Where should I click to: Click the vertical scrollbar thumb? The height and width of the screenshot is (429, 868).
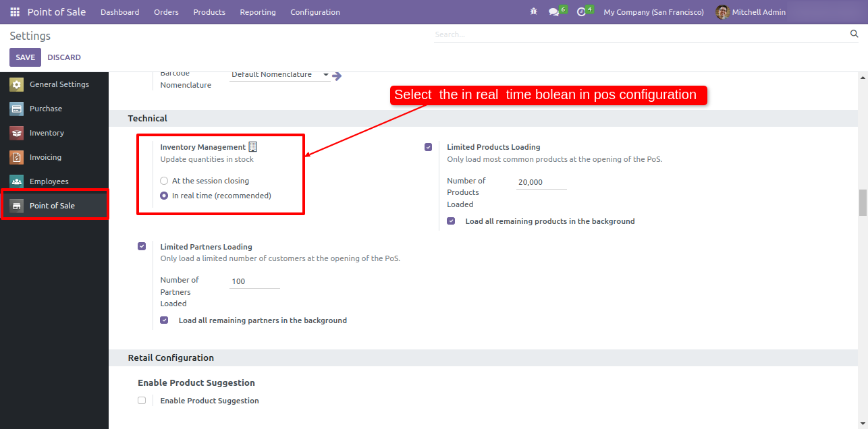863,202
